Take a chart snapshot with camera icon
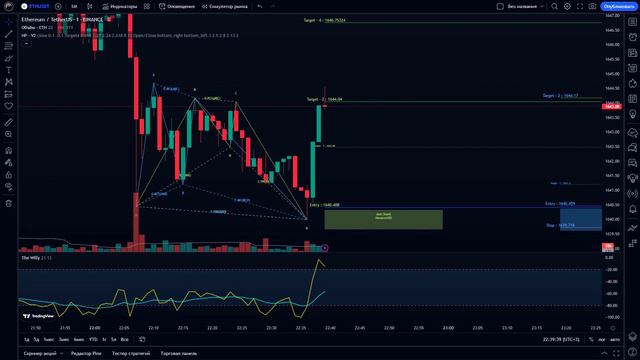 coord(592,6)
